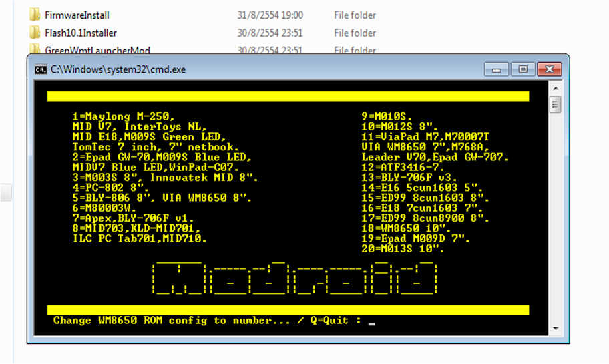Select the FirmwareInstall folder name
The image size is (609, 364).
click(x=77, y=15)
